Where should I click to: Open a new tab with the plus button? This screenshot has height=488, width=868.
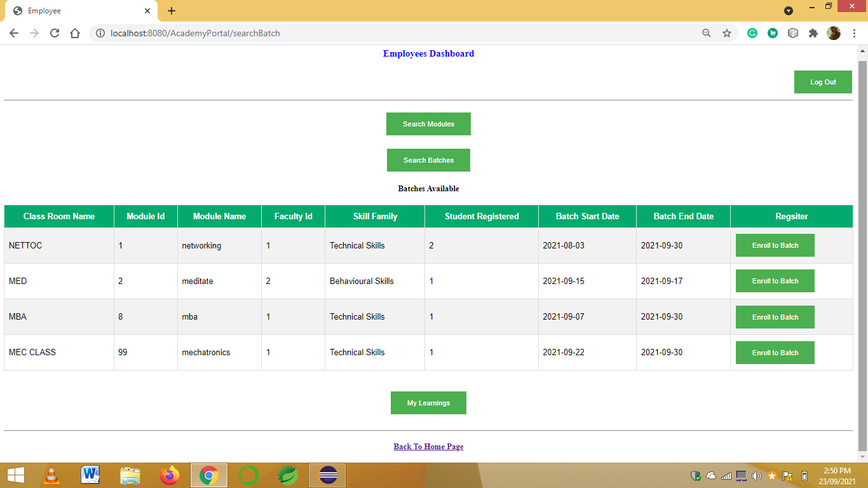click(x=170, y=10)
